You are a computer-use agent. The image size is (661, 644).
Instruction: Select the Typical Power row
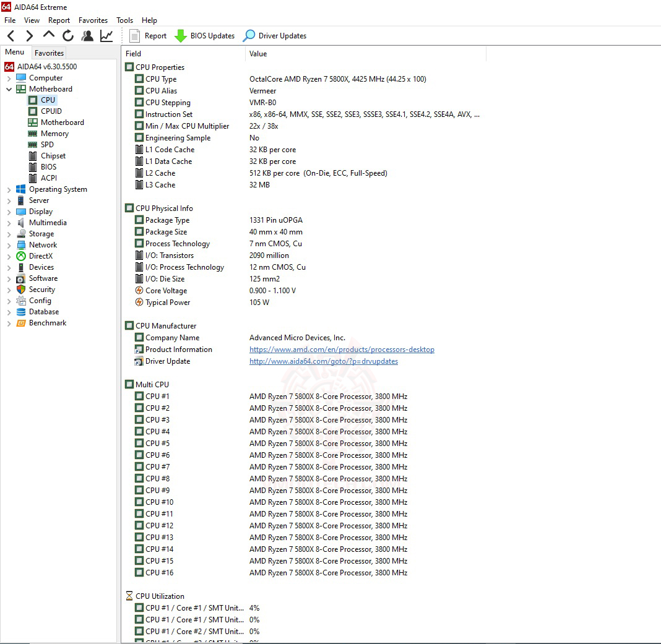[304, 302]
